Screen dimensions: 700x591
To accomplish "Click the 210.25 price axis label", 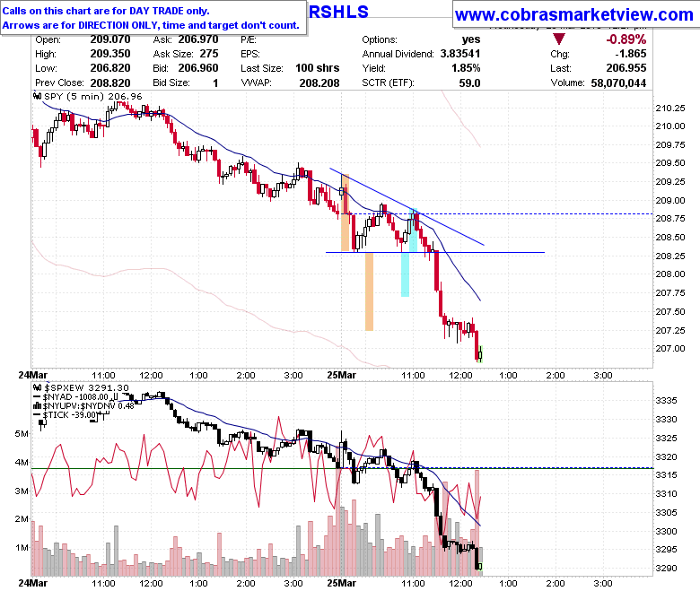I will (x=669, y=108).
